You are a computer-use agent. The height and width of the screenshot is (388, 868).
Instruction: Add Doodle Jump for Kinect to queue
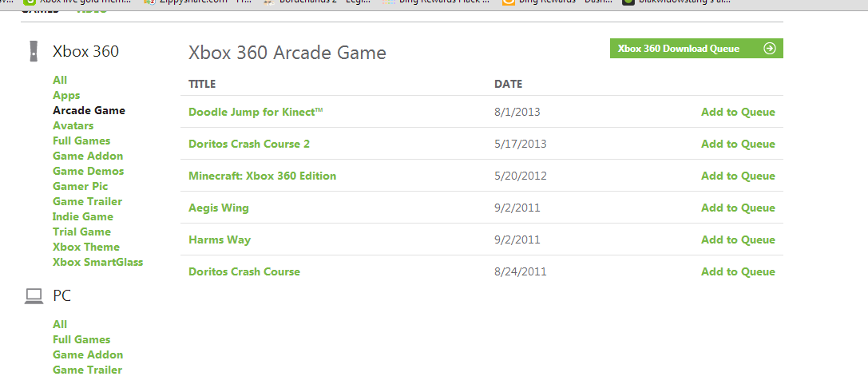(x=738, y=113)
